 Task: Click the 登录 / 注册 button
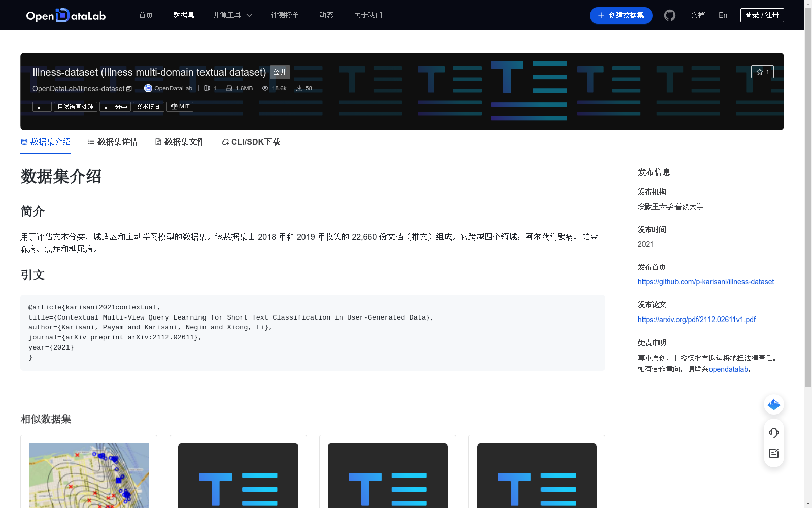(762, 15)
